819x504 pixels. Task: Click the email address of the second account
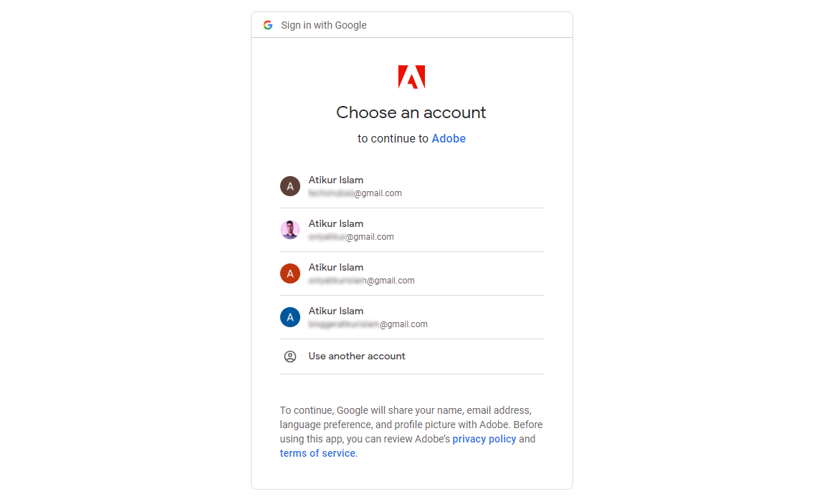pos(351,236)
